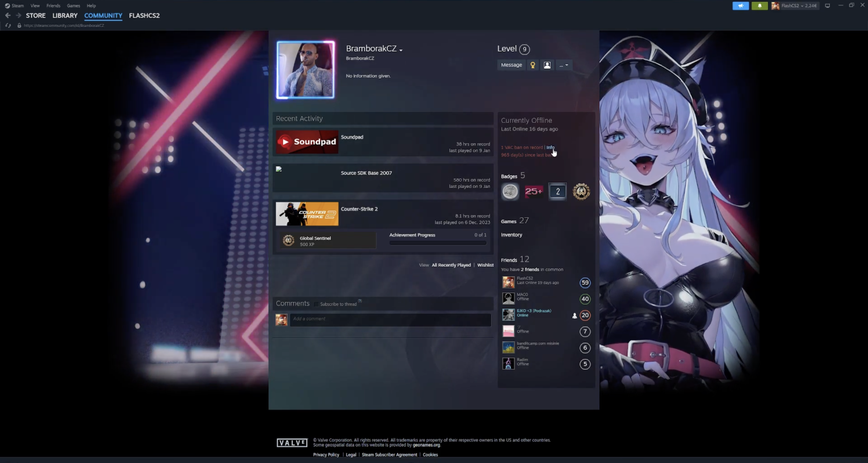Click the BramborakCZ profile avatar
Screen dimensions: 868x463
pos(306,70)
